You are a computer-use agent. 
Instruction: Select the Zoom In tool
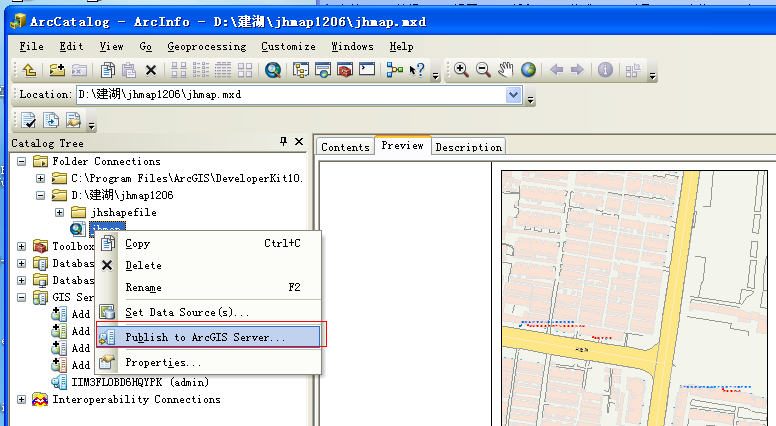[x=461, y=70]
